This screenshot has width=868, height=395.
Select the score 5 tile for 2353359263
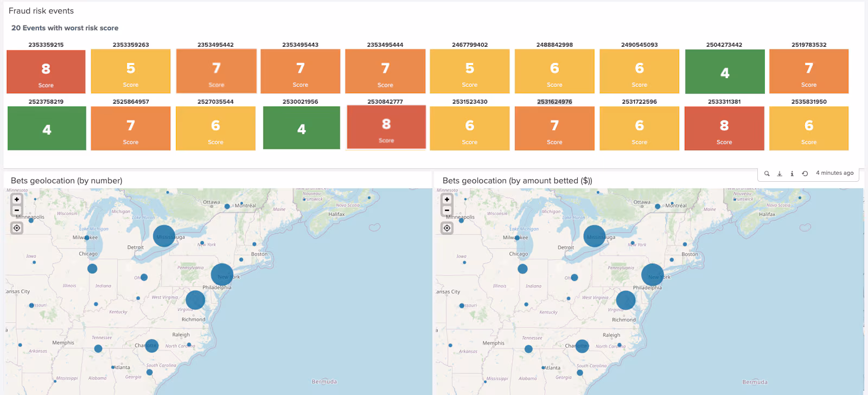pyautogui.click(x=131, y=72)
